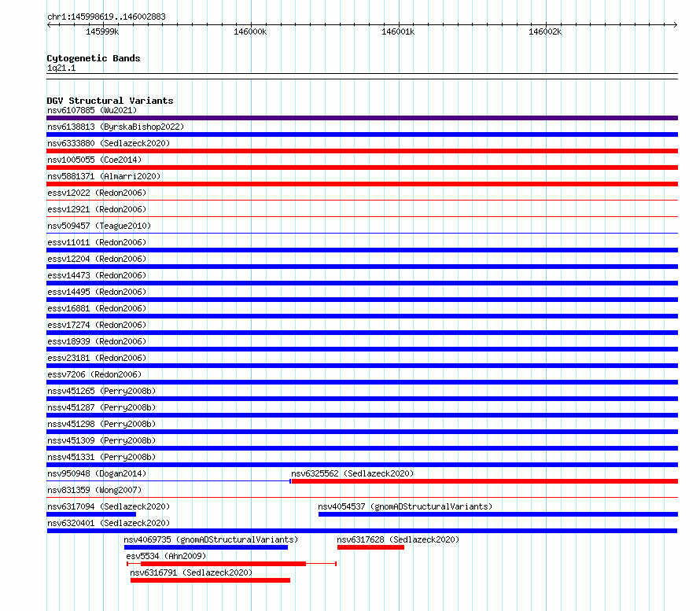This screenshot has height=611, width=700.
Task: Click the 146000k ruler mark
Action: [x=250, y=31]
